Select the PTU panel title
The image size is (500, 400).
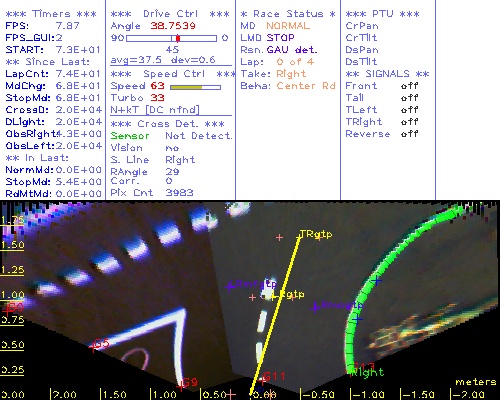[x=382, y=14]
